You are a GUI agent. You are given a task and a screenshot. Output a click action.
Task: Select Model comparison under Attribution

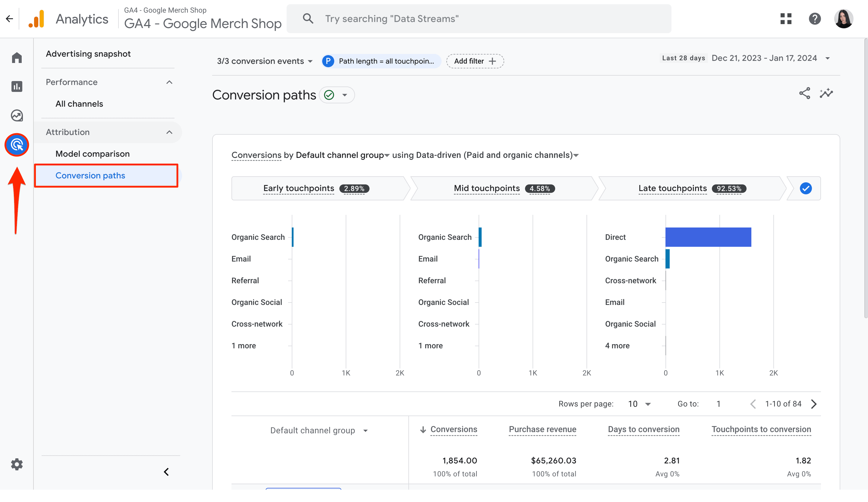(x=93, y=154)
